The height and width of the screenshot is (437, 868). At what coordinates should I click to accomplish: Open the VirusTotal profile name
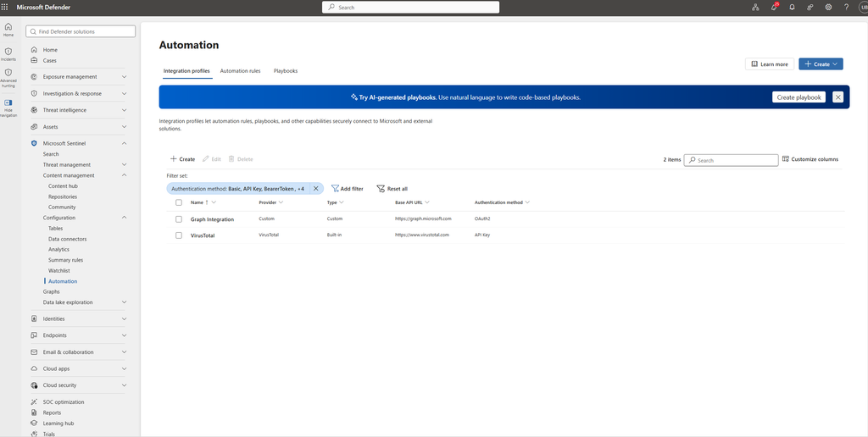tap(203, 235)
